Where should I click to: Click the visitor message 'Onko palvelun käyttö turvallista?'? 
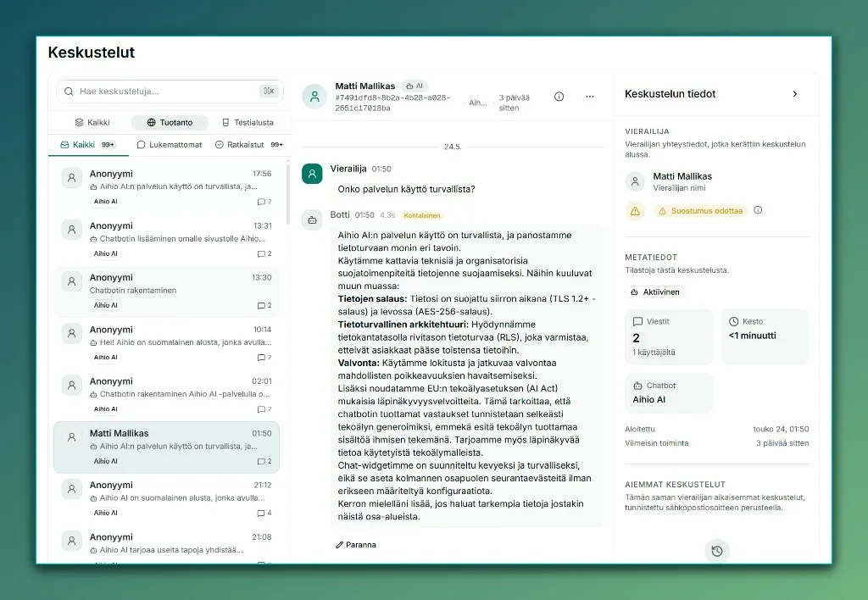[406, 189]
